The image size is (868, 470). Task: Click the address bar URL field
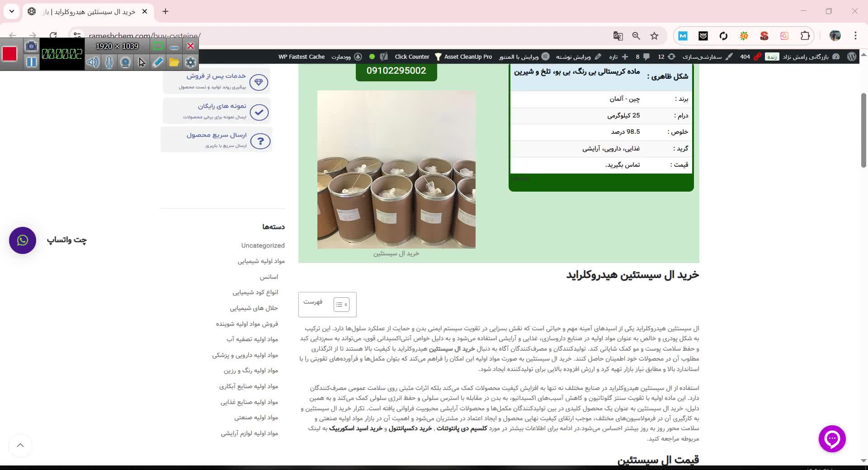344,36
